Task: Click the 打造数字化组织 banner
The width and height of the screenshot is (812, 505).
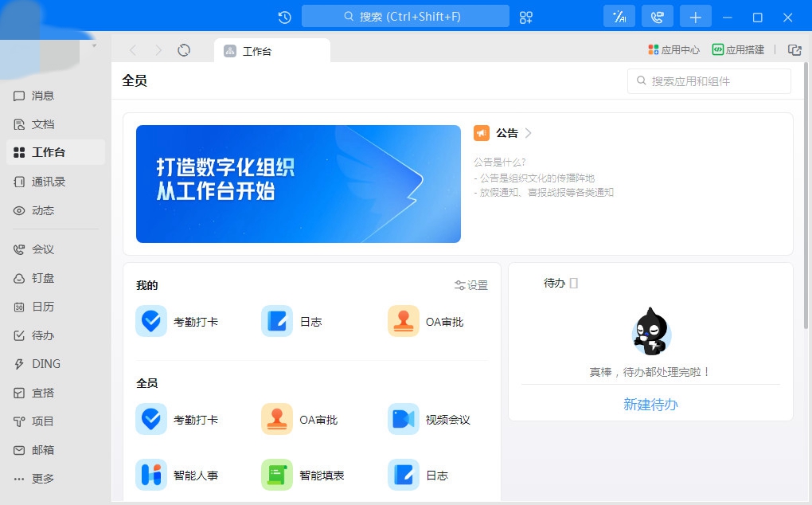Action: click(x=299, y=184)
